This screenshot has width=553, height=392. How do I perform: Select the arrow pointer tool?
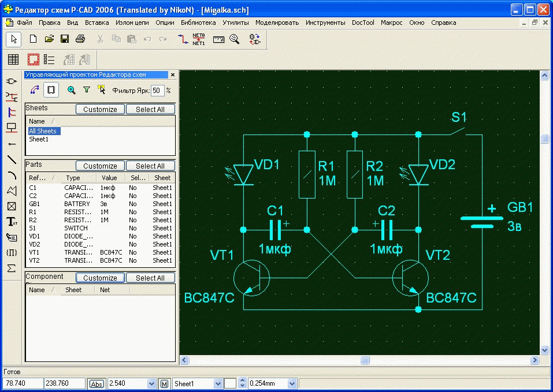coord(14,39)
